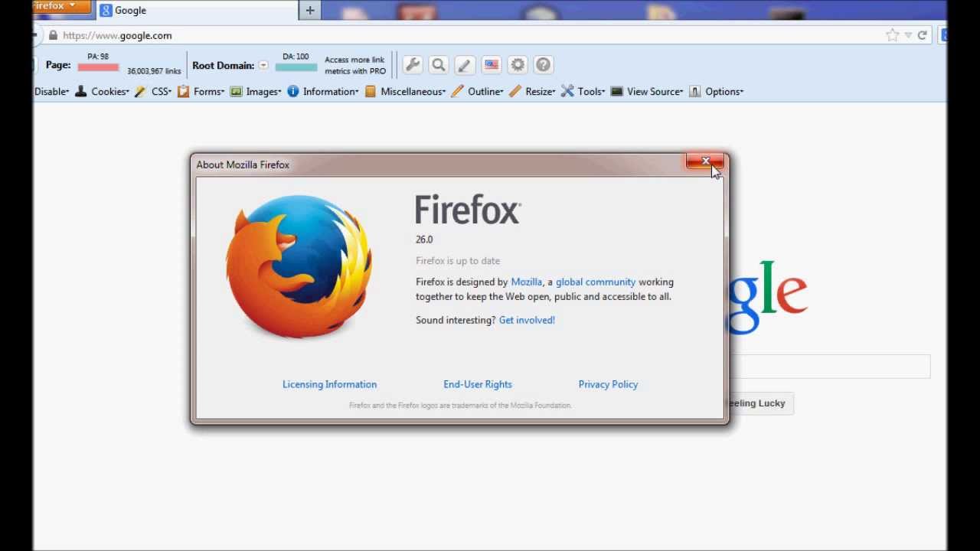The image size is (980, 551).
Task: Open the Licensing Information link
Action: tap(330, 384)
